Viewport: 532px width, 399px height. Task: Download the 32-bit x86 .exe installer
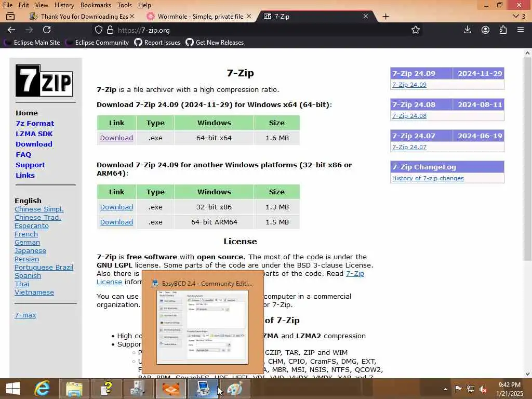pyautogui.click(x=116, y=207)
